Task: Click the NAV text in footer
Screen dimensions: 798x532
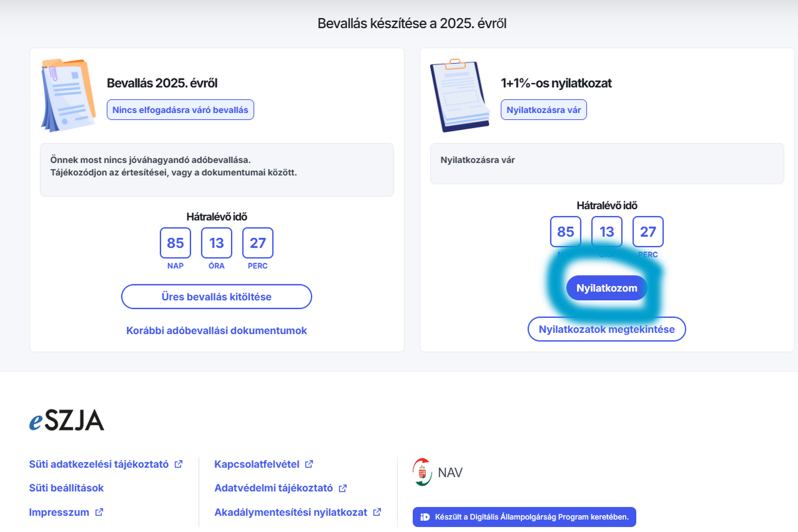Action: click(x=450, y=473)
